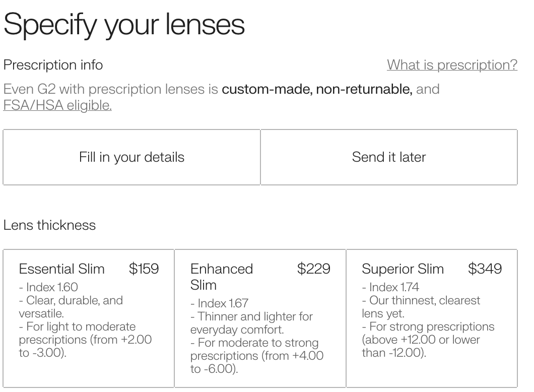Click "Our thinnest, clearest lens yet" text
The image size is (534, 392).
[x=421, y=307]
